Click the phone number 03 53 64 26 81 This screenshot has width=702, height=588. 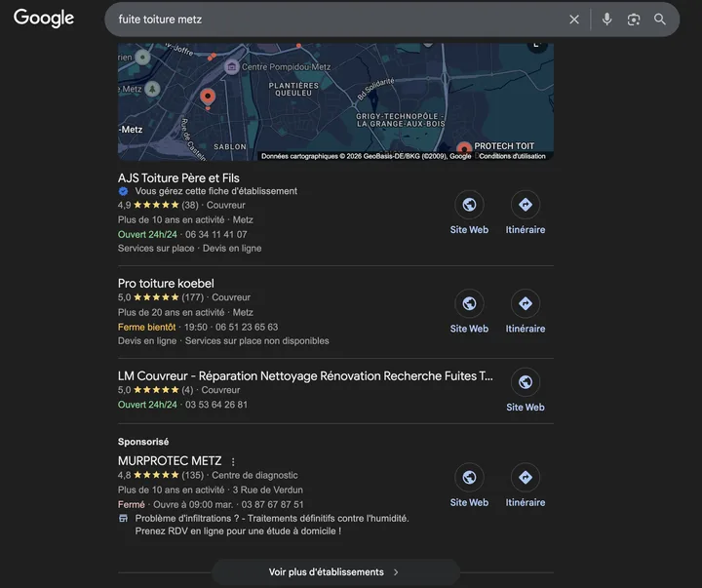[x=216, y=405]
